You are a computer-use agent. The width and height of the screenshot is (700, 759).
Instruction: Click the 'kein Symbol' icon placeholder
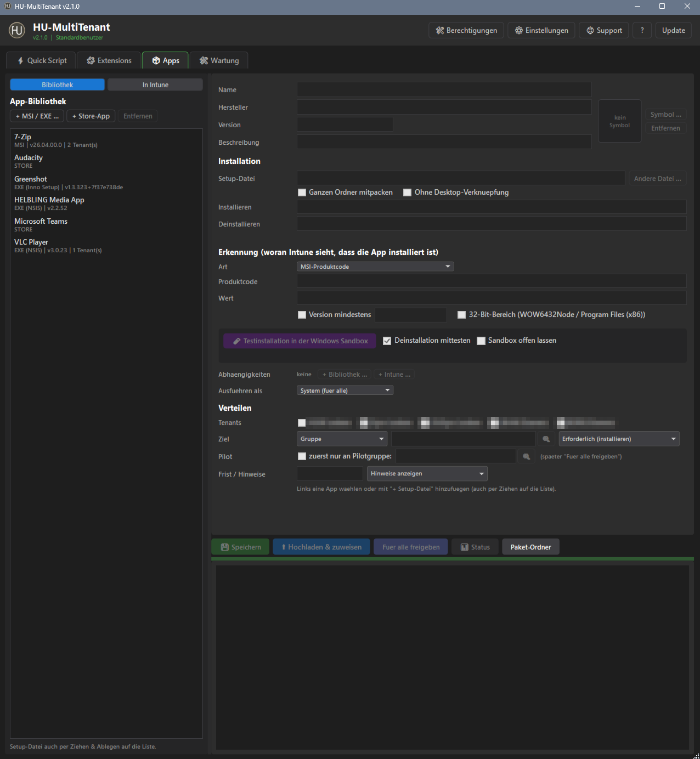click(x=619, y=121)
